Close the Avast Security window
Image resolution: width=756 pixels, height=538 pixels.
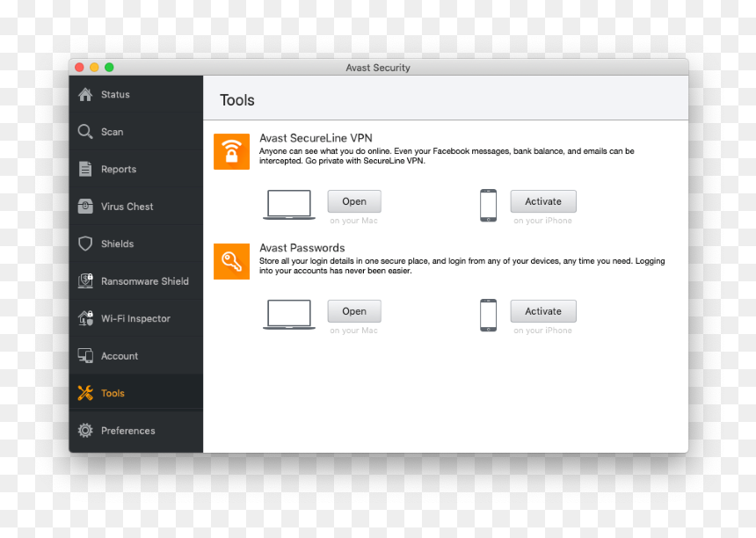tap(79, 68)
